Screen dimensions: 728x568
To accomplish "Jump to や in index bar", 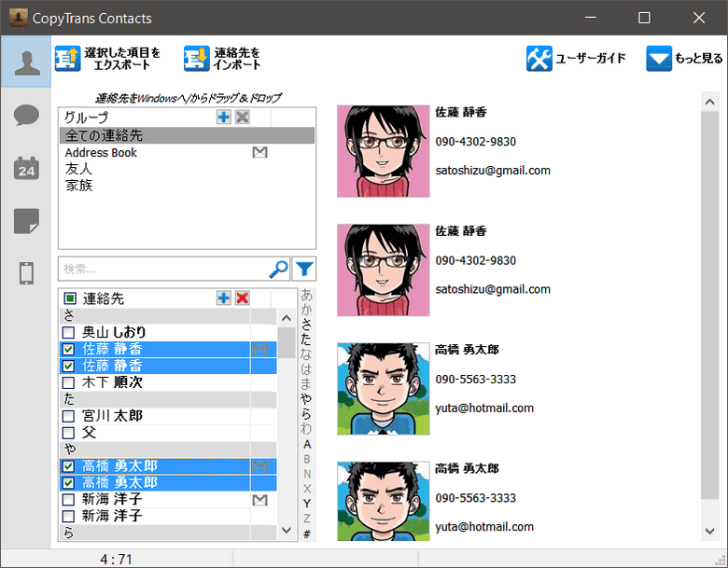I will pyautogui.click(x=306, y=398).
